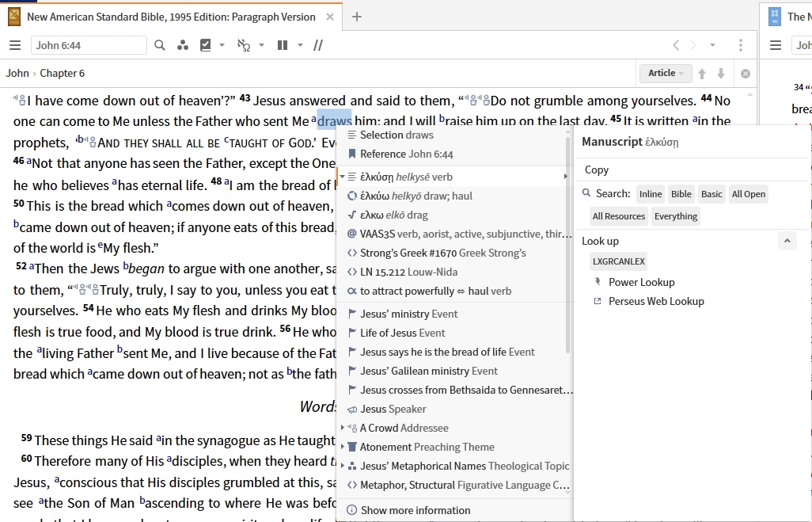Click the parallel resources slashes icon
This screenshot has height=522, width=812.
coord(318,46)
